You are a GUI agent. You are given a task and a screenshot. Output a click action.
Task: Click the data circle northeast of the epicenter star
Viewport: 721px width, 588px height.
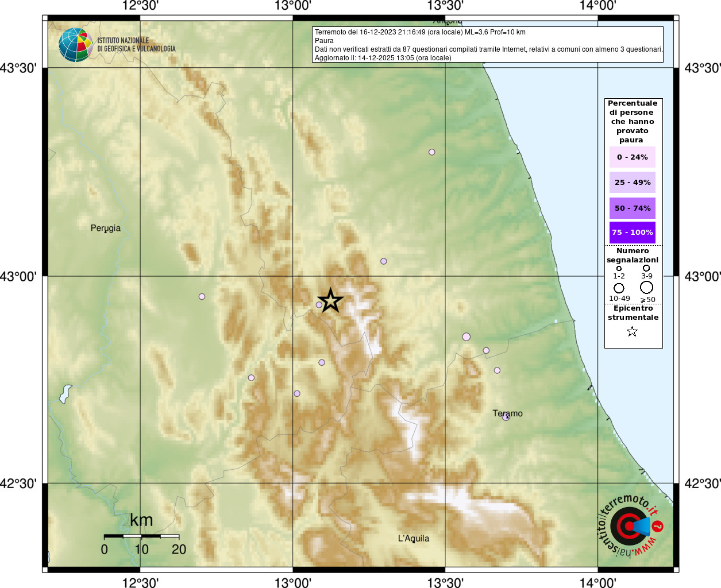383,261
